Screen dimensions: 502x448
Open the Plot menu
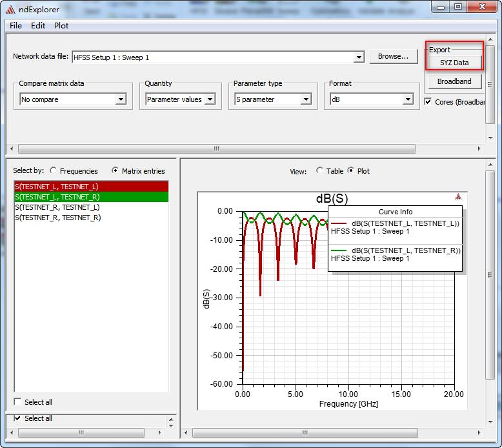pyautogui.click(x=61, y=26)
